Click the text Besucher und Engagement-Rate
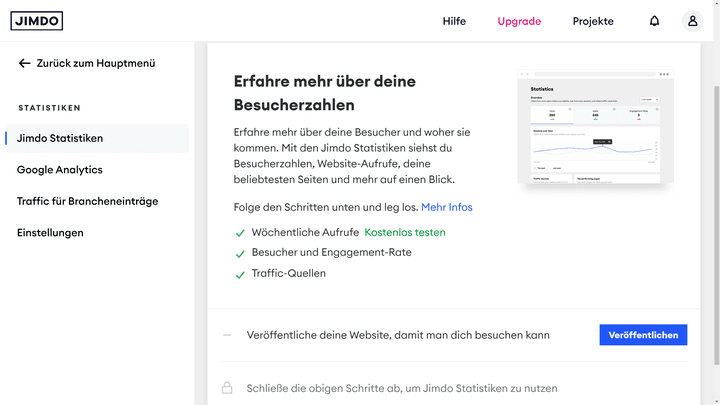Viewport: 720px width, 405px height. [332, 253]
